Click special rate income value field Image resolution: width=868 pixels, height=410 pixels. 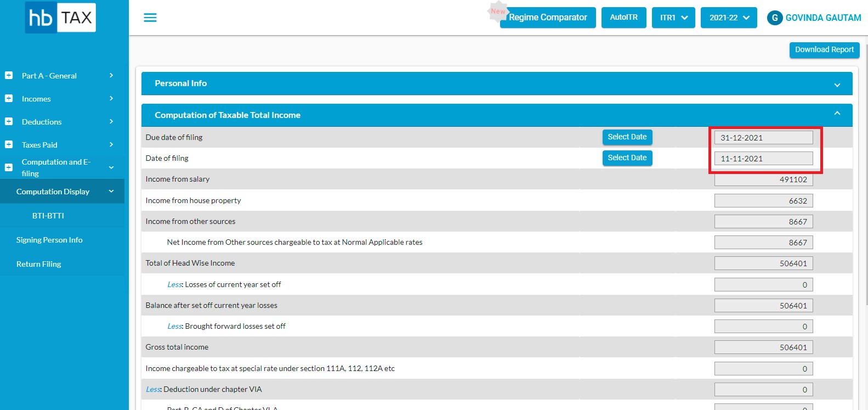pos(764,369)
